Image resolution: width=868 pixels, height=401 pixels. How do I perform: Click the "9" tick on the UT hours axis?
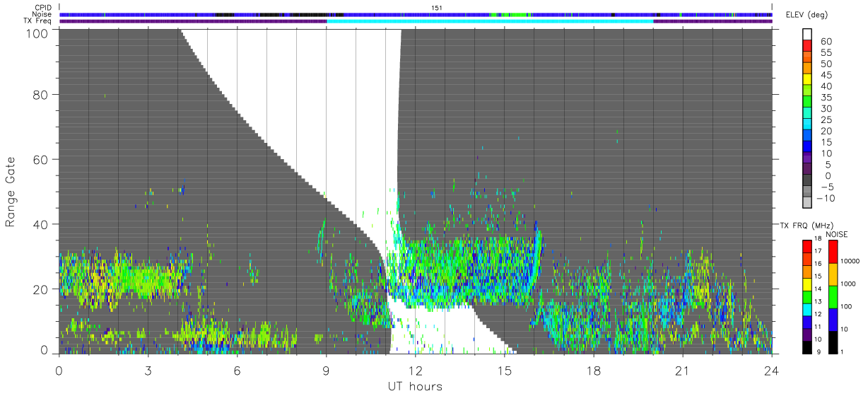coord(326,371)
